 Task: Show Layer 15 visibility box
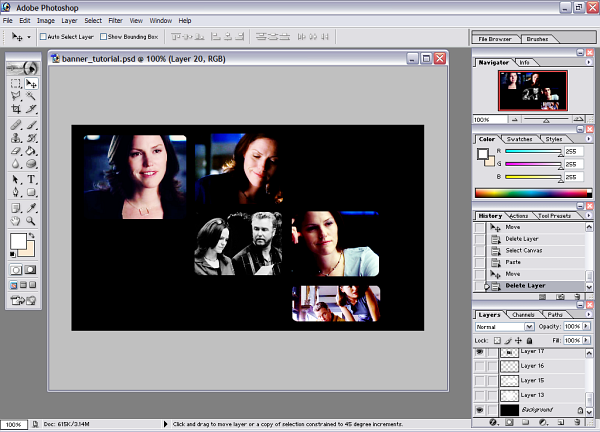(479, 380)
